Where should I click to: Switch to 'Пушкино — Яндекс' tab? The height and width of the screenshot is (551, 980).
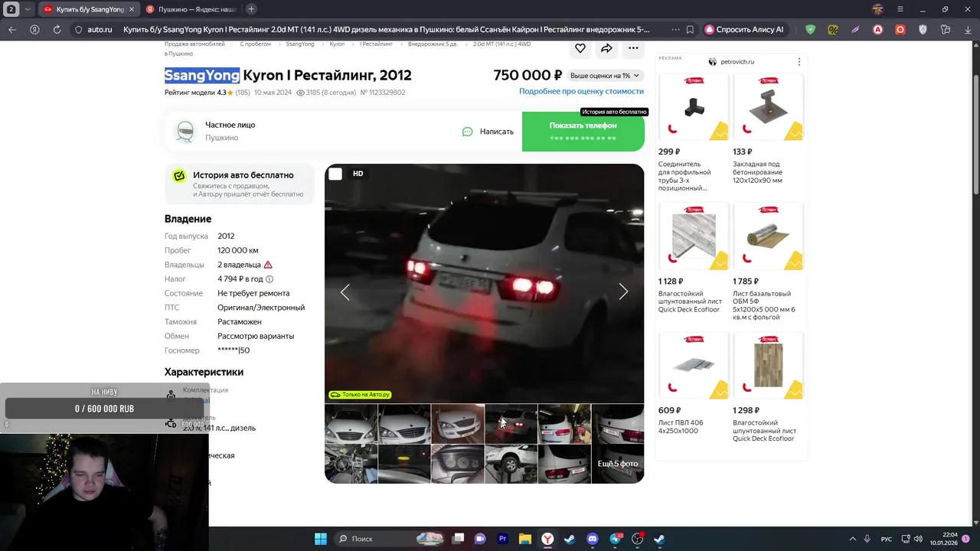tap(191, 9)
